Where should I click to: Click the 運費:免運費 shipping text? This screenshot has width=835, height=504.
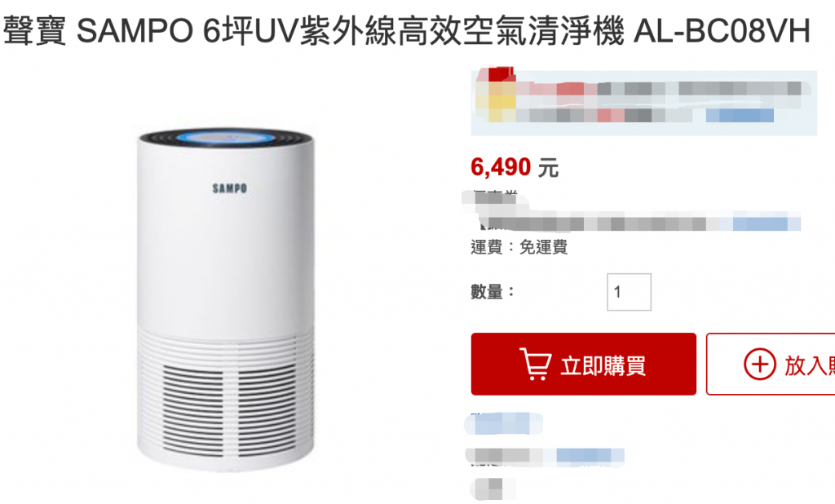point(519,247)
